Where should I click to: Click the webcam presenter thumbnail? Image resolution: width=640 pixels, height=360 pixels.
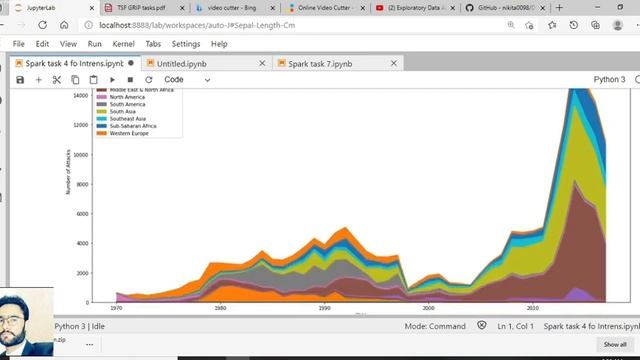(27, 322)
